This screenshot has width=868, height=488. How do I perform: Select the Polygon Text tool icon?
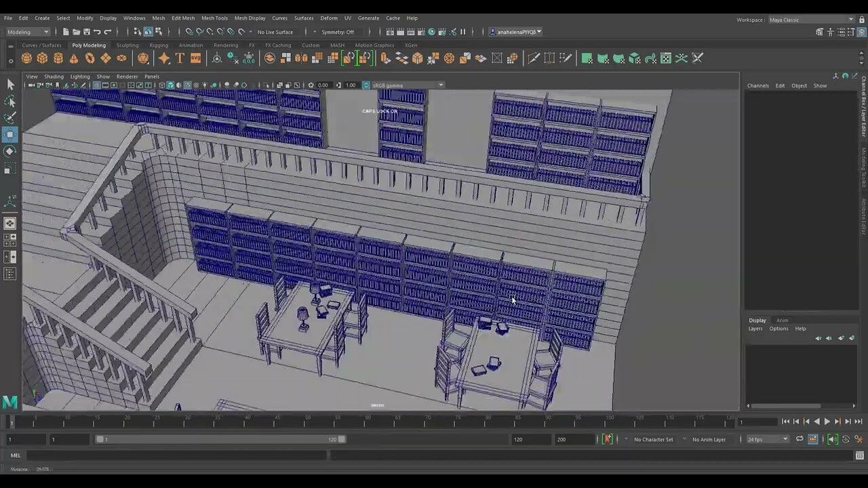[x=178, y=59]
